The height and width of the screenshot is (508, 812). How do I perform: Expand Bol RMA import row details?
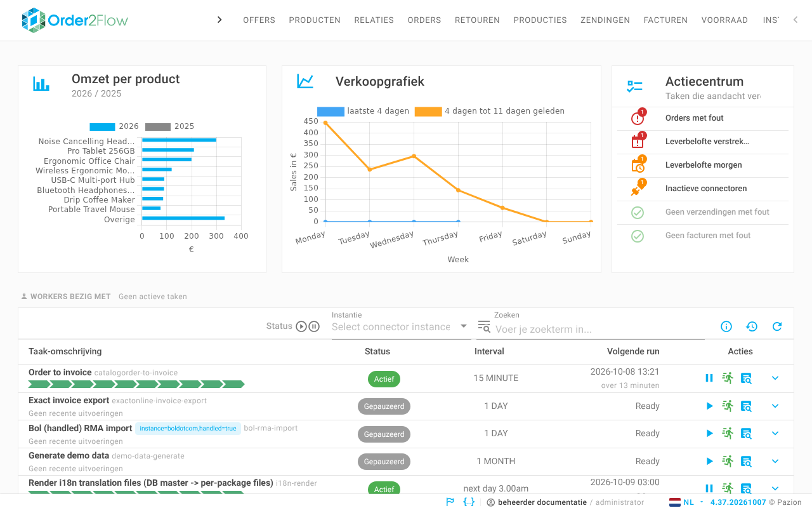click(x=775, y=433)
